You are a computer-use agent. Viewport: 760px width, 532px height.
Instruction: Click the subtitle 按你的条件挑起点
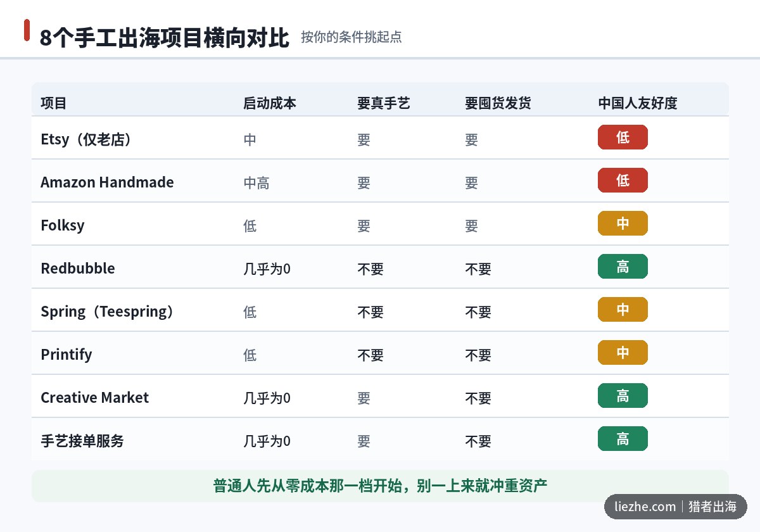(351, 37)
